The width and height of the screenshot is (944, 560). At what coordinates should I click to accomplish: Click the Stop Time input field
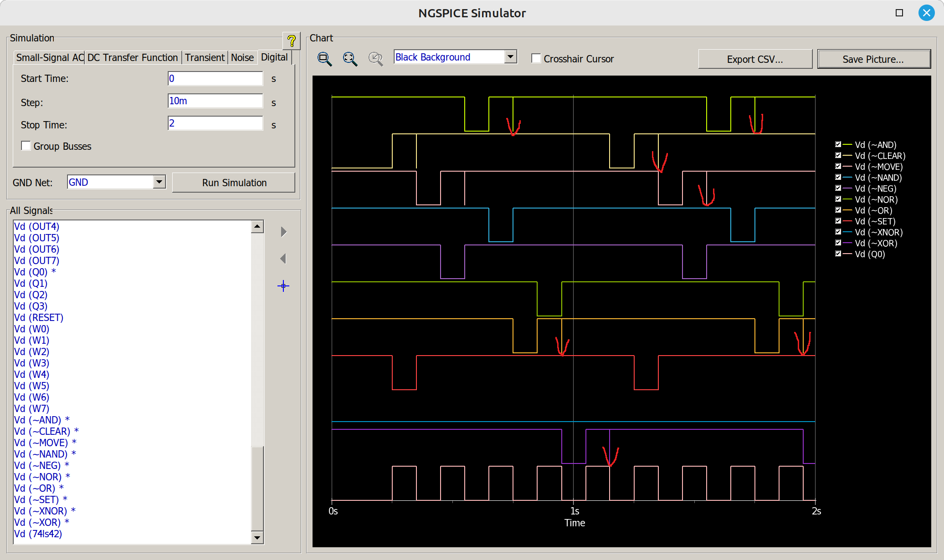pos(215,123)
